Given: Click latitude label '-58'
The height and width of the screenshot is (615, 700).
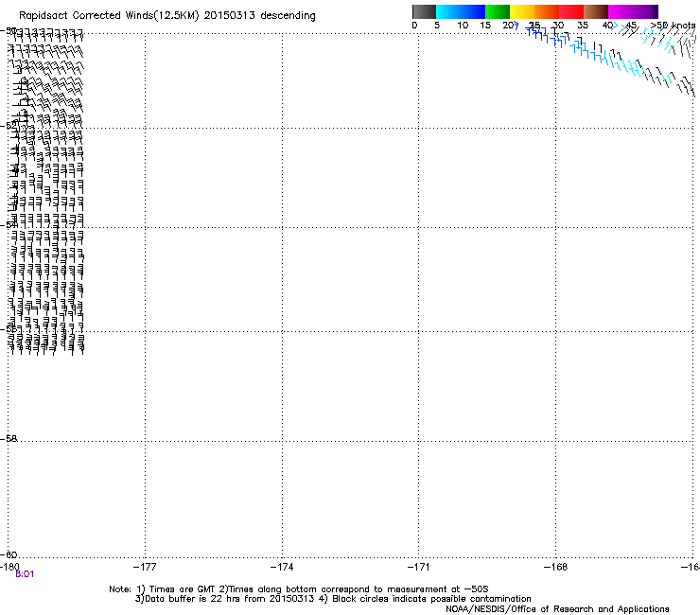Looking at the screenshot, I should (x=9, y=439).
